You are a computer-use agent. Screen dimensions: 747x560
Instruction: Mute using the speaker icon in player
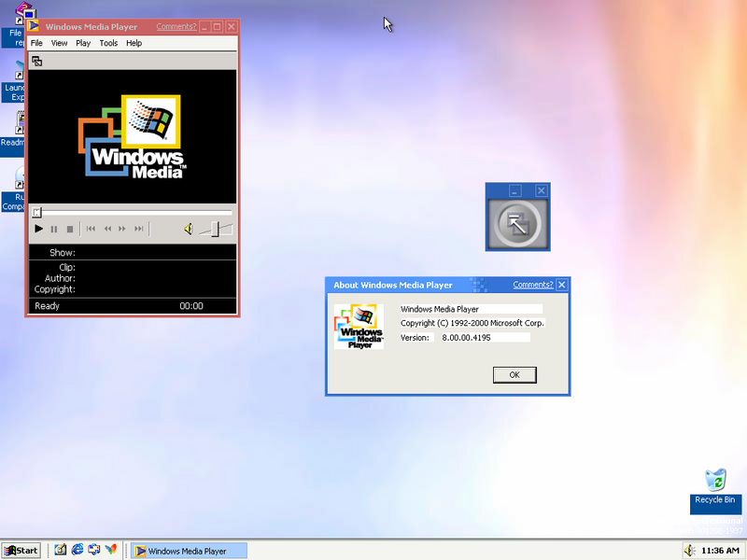(189, 229)
